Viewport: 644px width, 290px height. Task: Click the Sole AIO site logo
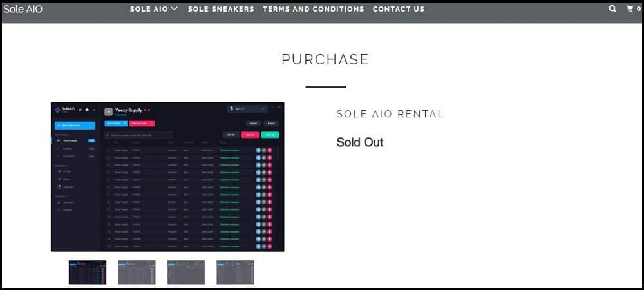[x=23, y=8]
